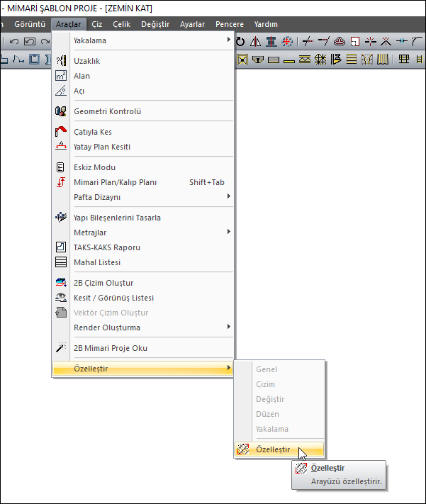Click the curved spline drawing icon
The image size is (426, 504).
18,60
